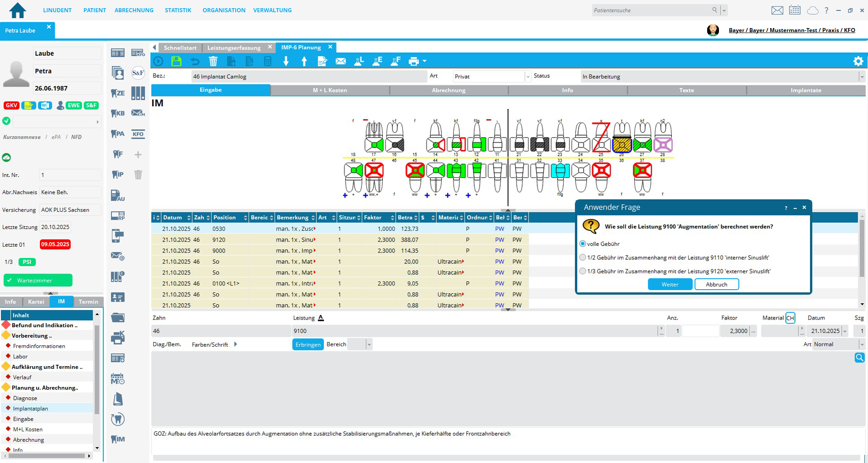This screenshot has width=868, height=463.
Task: Open the Bereich dropdown
Action: pyautogui.click(x=369, y=345)
